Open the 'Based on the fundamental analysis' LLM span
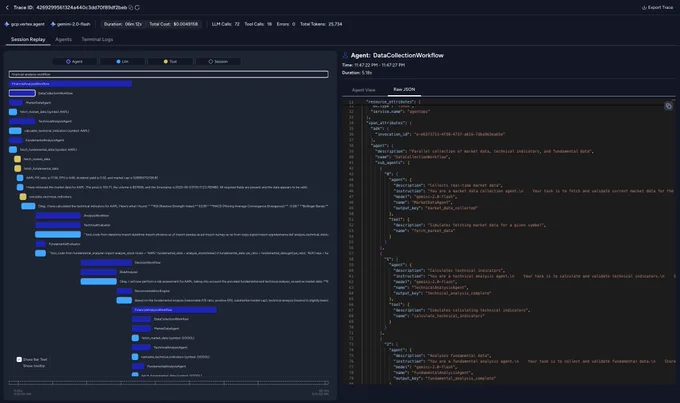 [x=124, y=300]
